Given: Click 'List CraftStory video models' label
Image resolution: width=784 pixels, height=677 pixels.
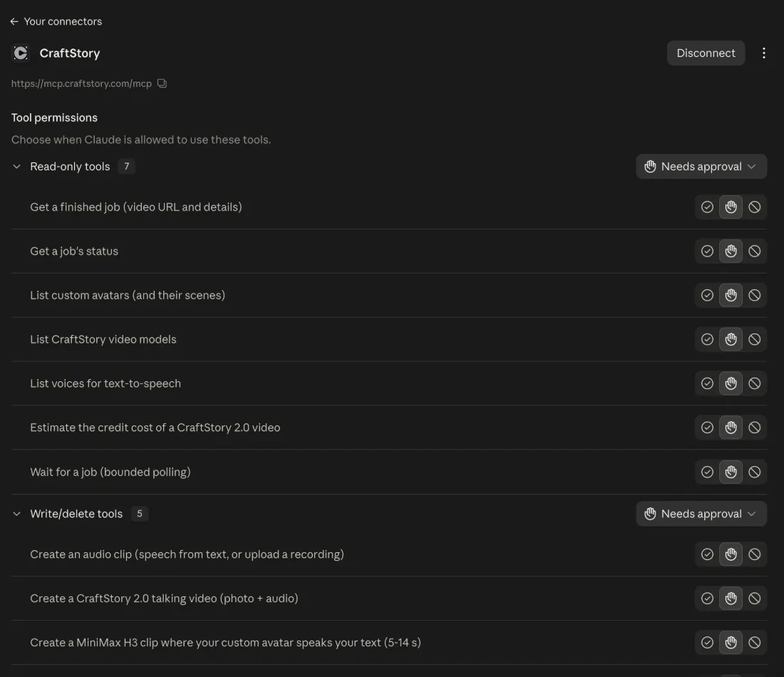Looking at the screenshot, I should pyautogui.click(x=103, y=339).
